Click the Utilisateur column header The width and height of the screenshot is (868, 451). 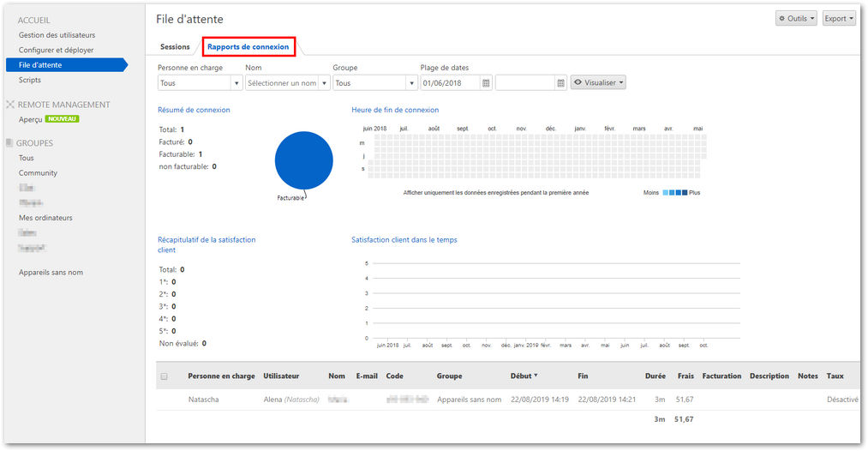click(x=281, y=376)
